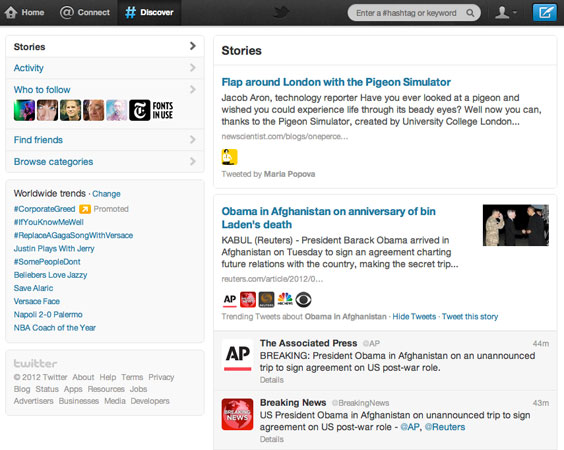This screenshot has height=450, width=564.
Task: Click the newscientist.com story URL
Action: pos(285,137)
